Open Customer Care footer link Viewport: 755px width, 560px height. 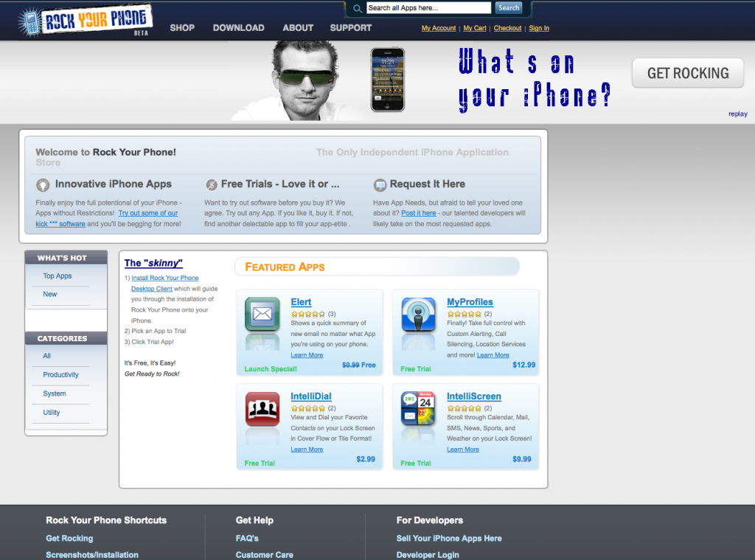pyautogui.click(x=265, y=555)
